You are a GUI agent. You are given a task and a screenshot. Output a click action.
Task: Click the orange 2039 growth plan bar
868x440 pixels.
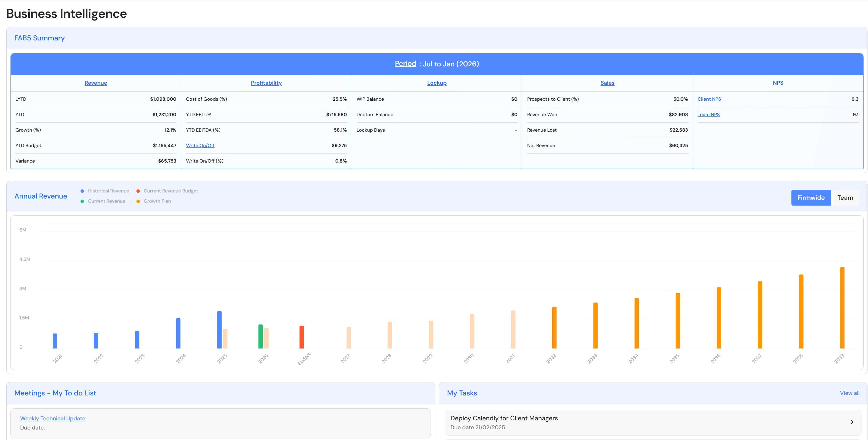click(x=842, y=307)
